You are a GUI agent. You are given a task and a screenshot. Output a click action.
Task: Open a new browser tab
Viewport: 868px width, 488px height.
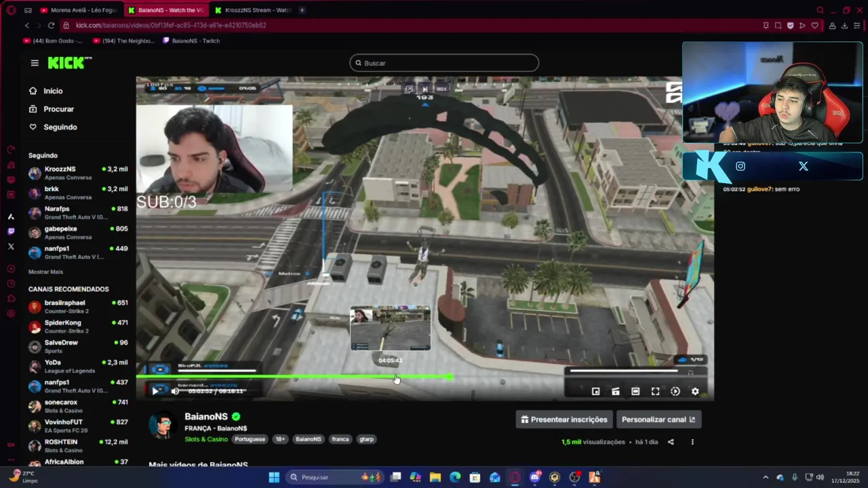302,10
